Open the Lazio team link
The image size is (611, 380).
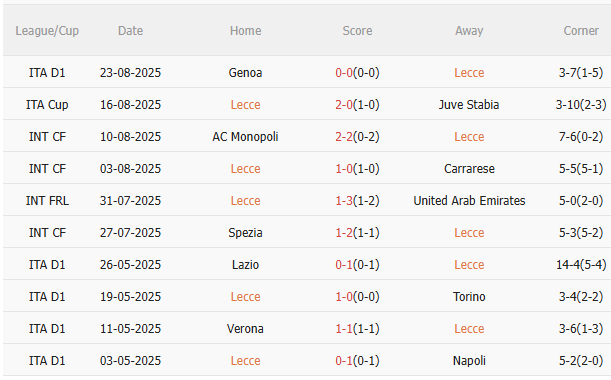pos(245,265)
